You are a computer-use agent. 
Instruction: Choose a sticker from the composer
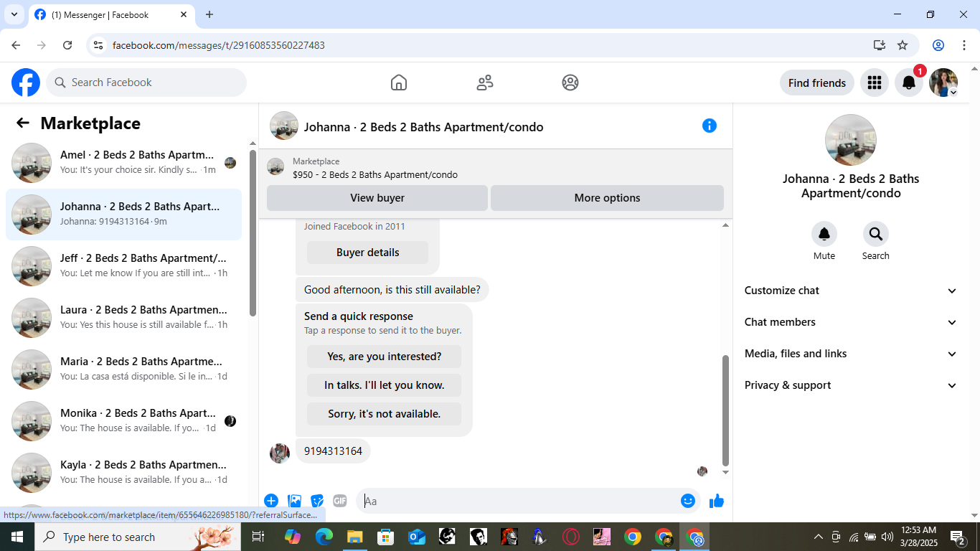[317, 501]
